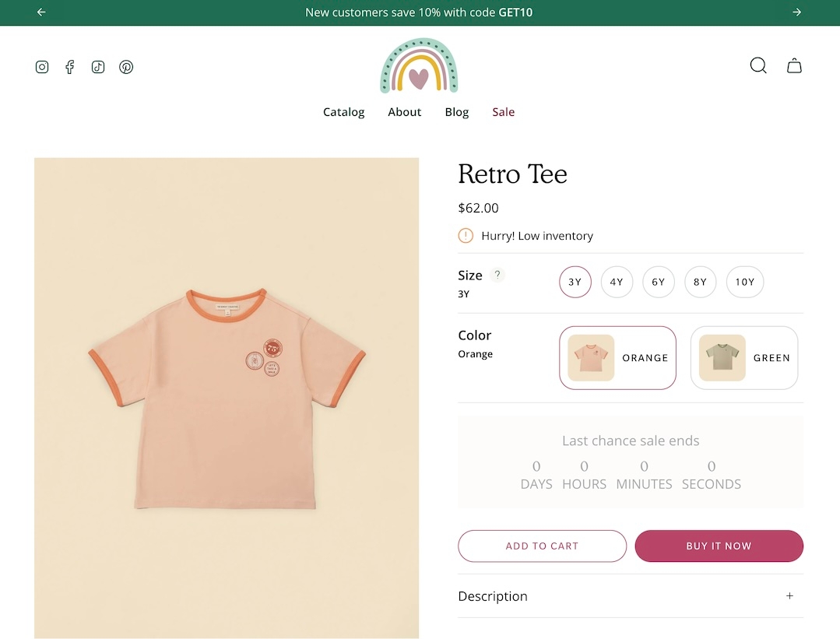Image resolution: width=840 pixels, height=639 pixels.
Task: Select size 4Y
Action: (617, 282)
